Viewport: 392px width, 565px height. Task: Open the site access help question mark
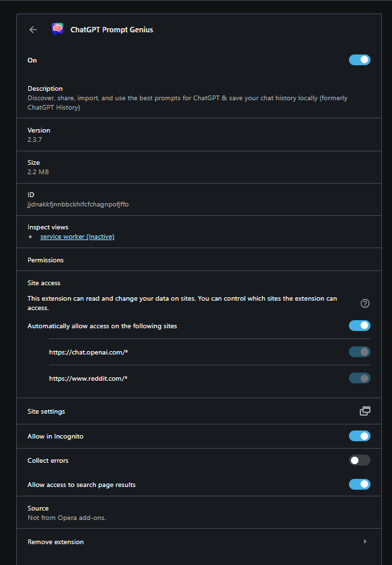(x=364, y=303)
